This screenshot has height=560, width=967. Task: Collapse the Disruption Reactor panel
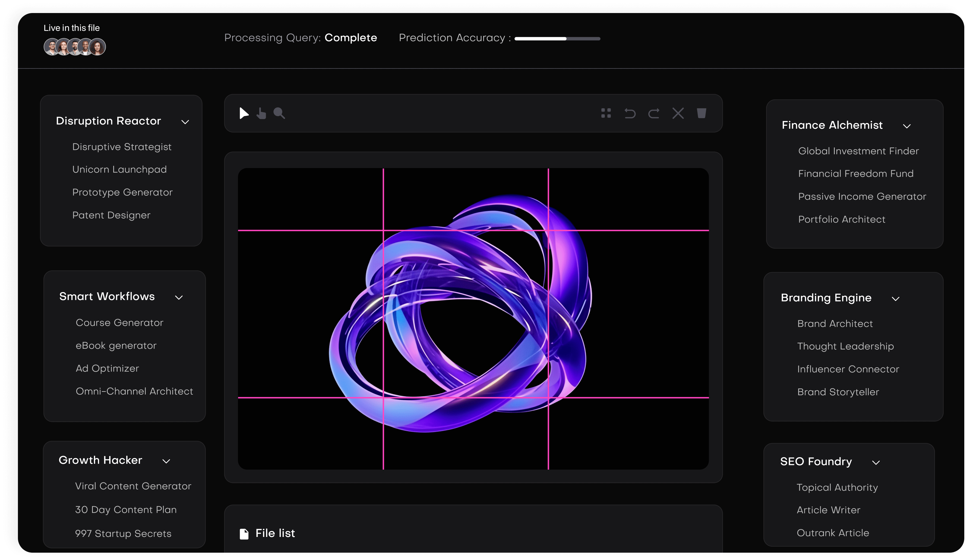(x=185, y=122)
